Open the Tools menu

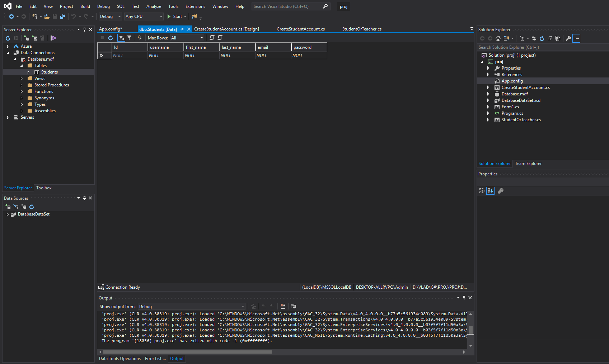click(x=173, y=6)
